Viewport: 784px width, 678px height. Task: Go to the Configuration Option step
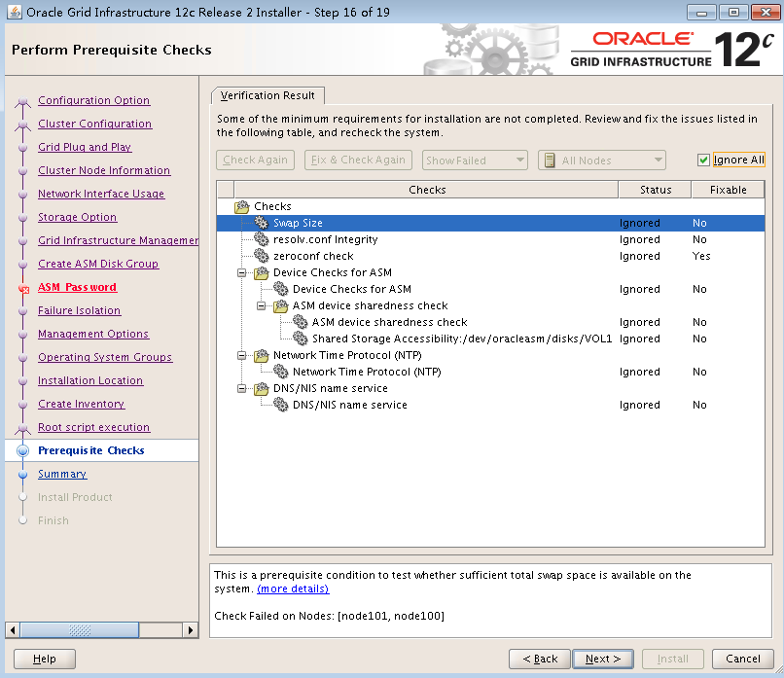pos(93,100)
